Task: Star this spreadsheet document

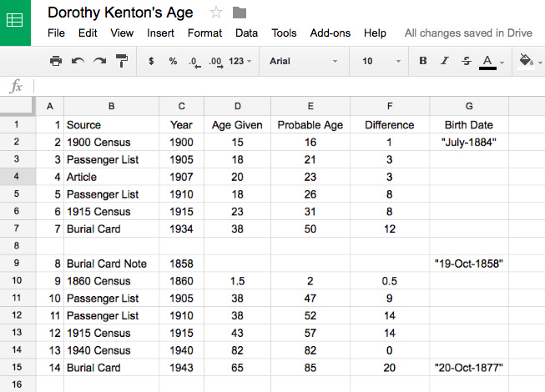Action: (216, 13)
